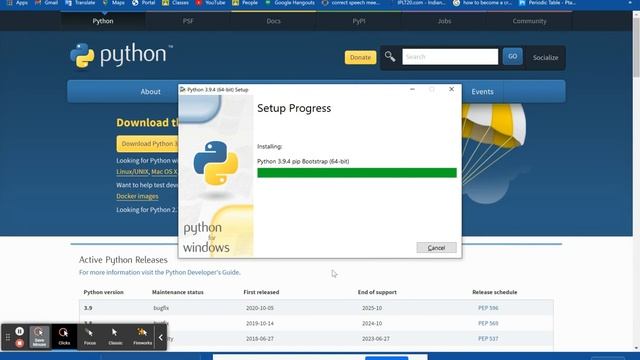The height and width of the screenshot is (360, 640).
Task: Open the Linux/UNIX download link
Action: point(132,172)
